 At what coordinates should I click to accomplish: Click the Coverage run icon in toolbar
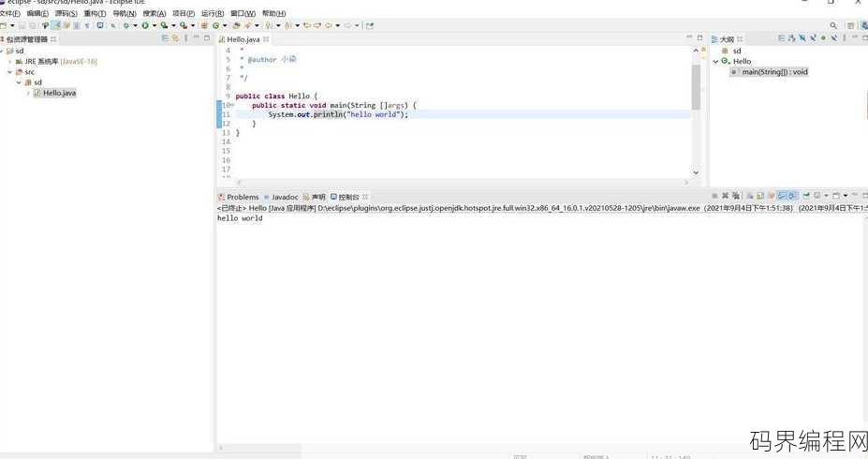pos(164,25)
